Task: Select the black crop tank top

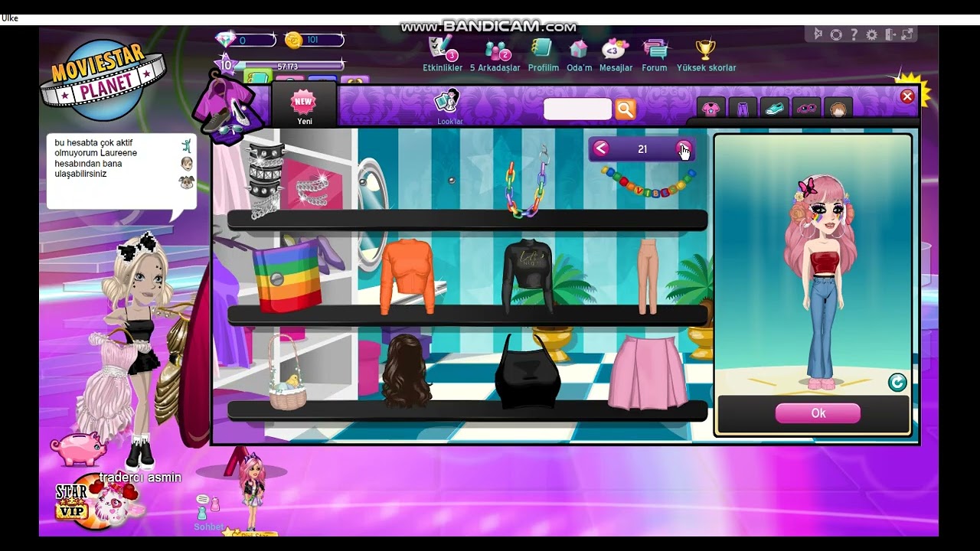Action: 528,371
